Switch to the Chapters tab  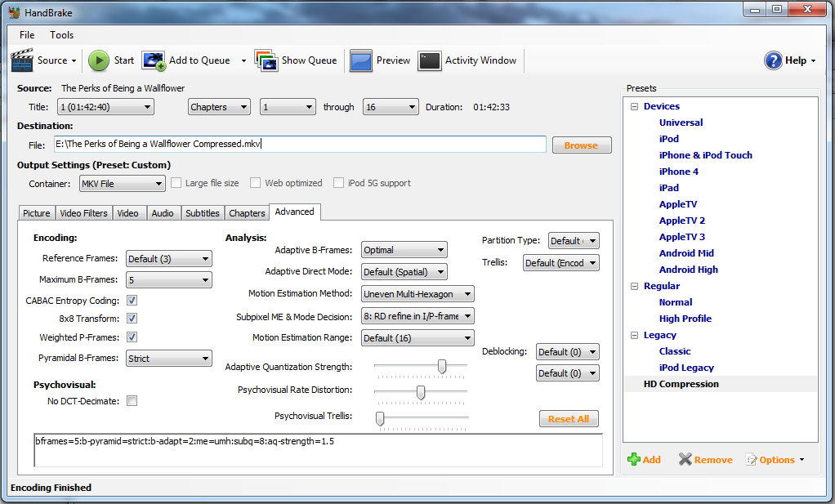tap(247, 213)
